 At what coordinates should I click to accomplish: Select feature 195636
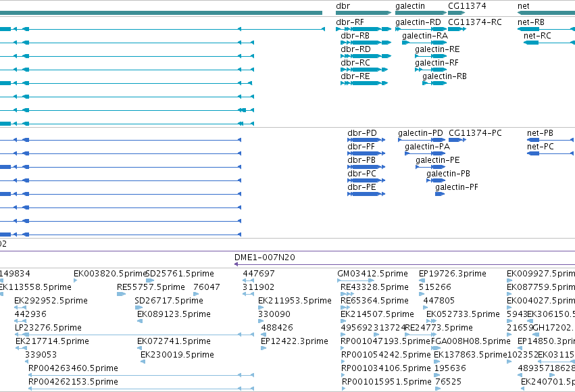450,368
